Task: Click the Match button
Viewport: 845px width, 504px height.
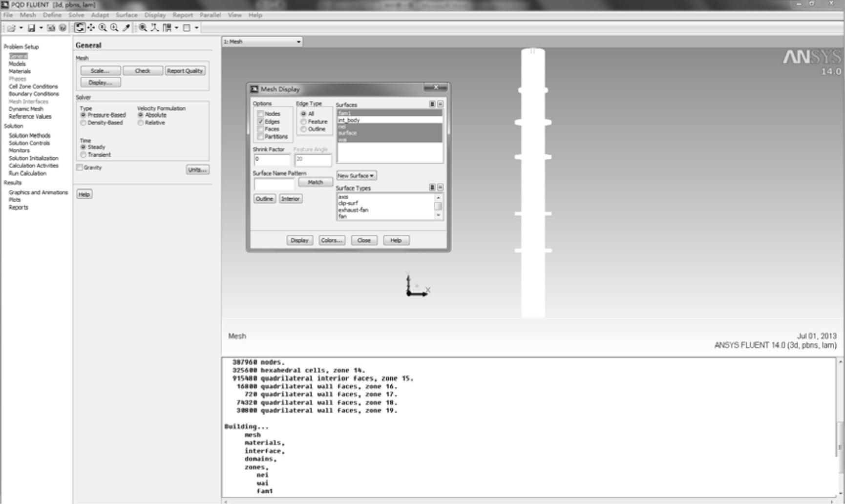Action: click(x=316, y=182)
